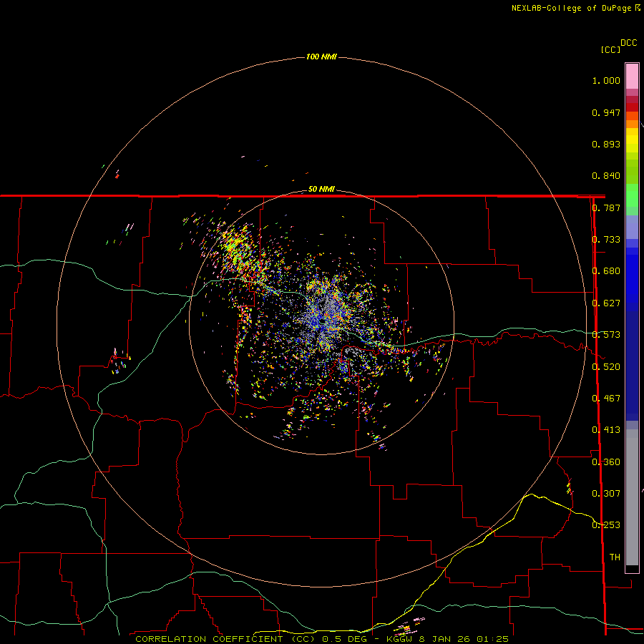The height and width of the screenshot is (644, 644).
Task: Click the 0.893 legend value
Action: pyautogui.click(x=606, y=144)
